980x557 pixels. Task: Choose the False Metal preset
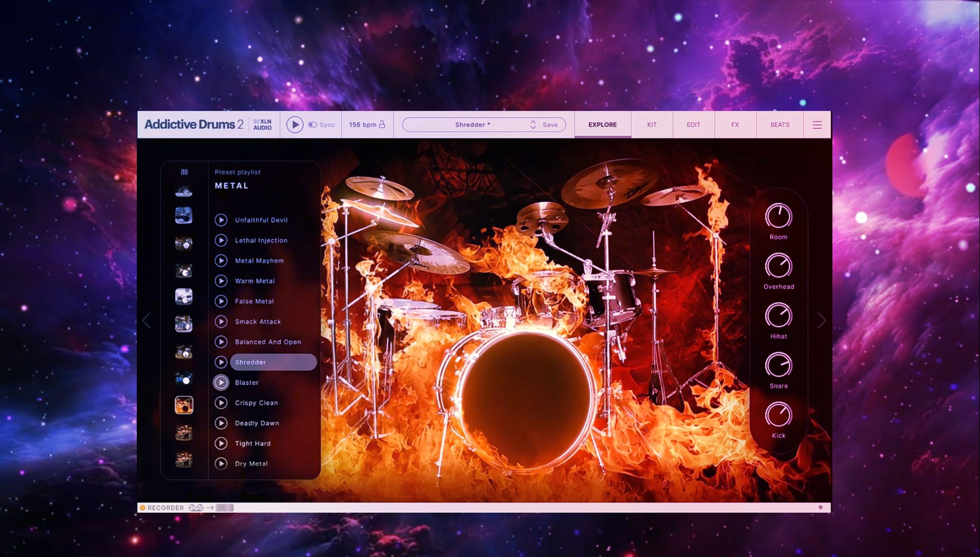254,301
